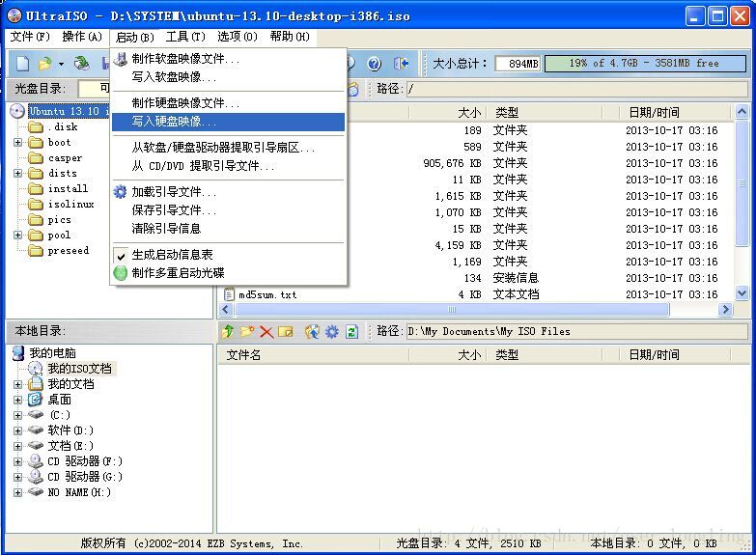Click the blue Help question mark icon
The image size is (756, 555).
click(x=375, y=63)
